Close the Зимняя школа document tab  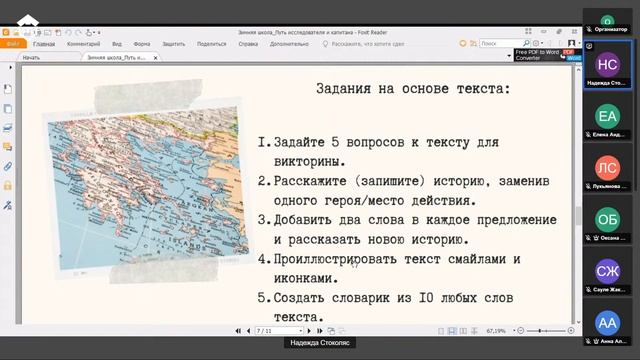pos(155,58)
